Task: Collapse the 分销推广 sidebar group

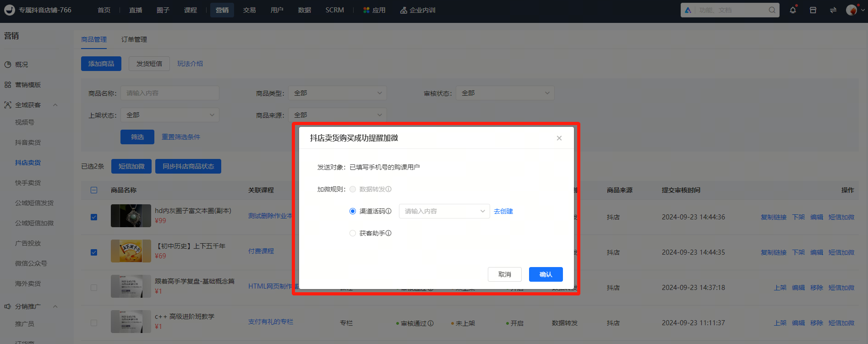Action: 55,306
